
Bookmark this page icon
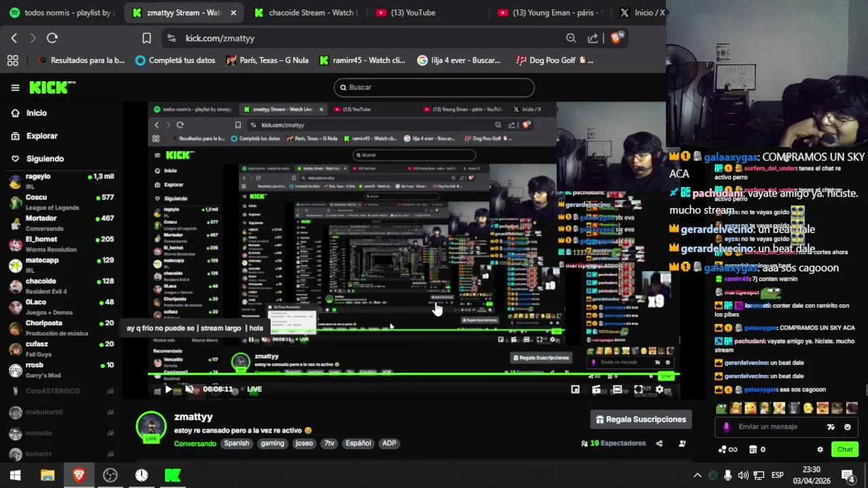click(x=146, y=38)
